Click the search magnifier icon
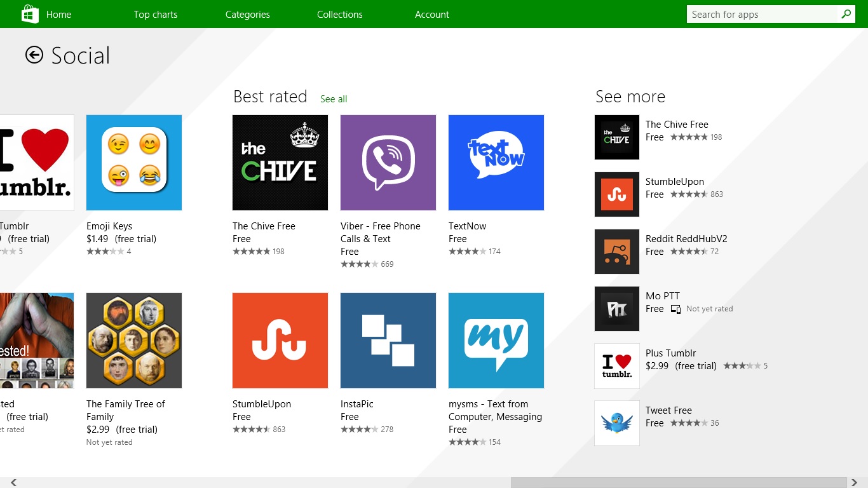 846,14
